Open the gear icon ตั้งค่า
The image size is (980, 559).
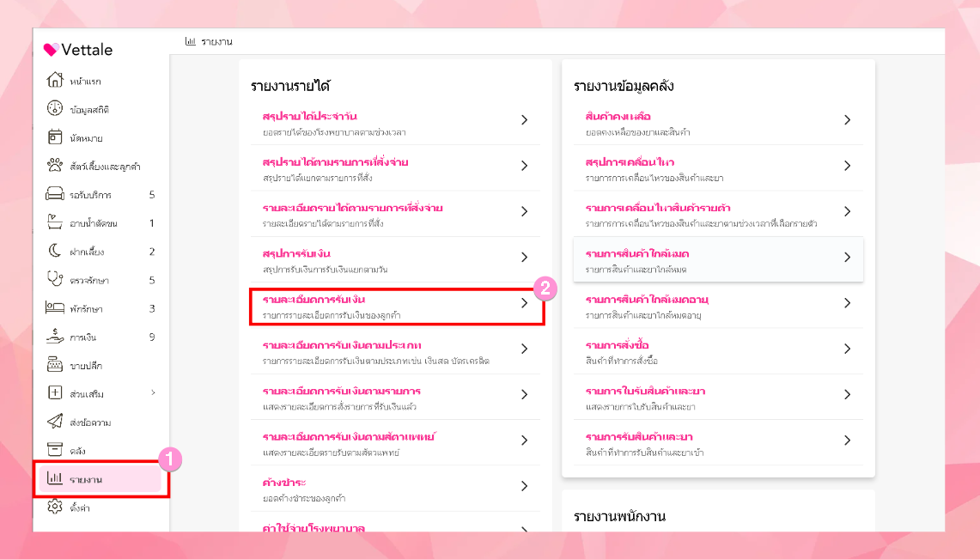click(x=55, y=507)
